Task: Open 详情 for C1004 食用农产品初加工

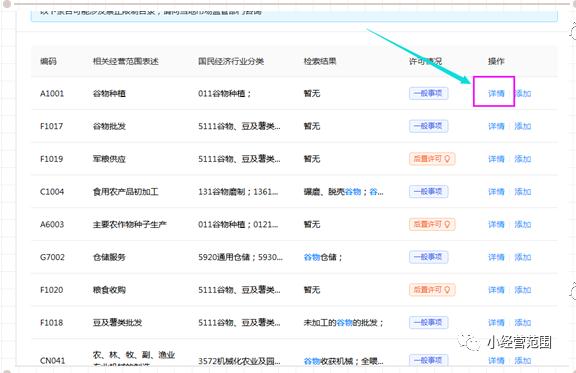Action: [x=496, y=191]
